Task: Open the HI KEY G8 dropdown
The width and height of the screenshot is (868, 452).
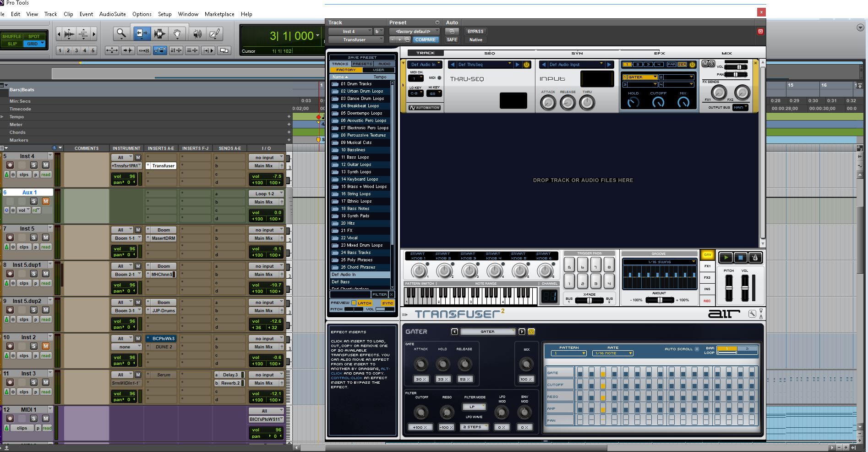Action: pos(434,93)
